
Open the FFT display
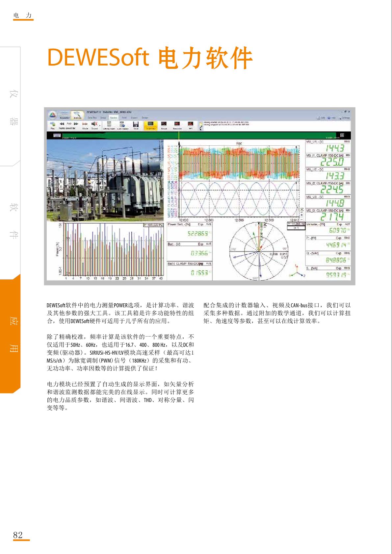pos(190,125)
